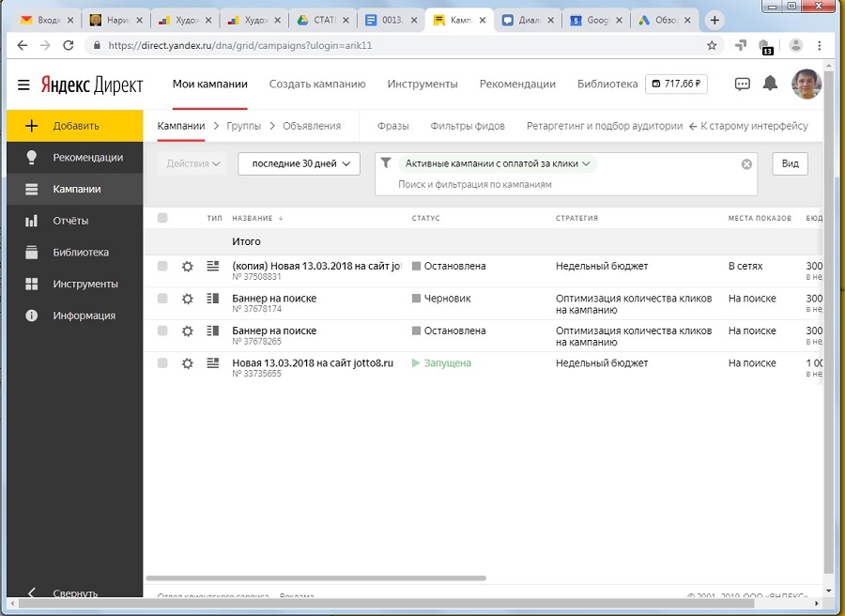Switch to Мои кампании in top navigation
The width and height of the screenshot is (845, 616).
pyautogui.click(x=209, y=85)
